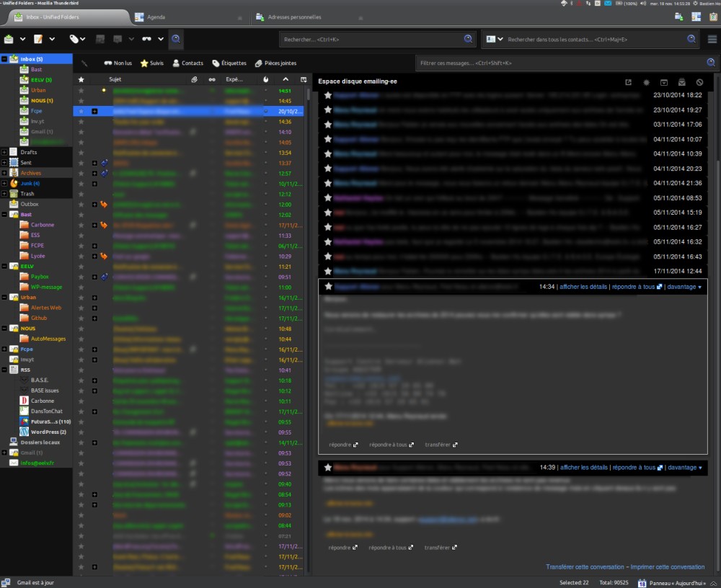
Task: Click the junk flame icon in conversation header
Action: [x=646, y=82]
